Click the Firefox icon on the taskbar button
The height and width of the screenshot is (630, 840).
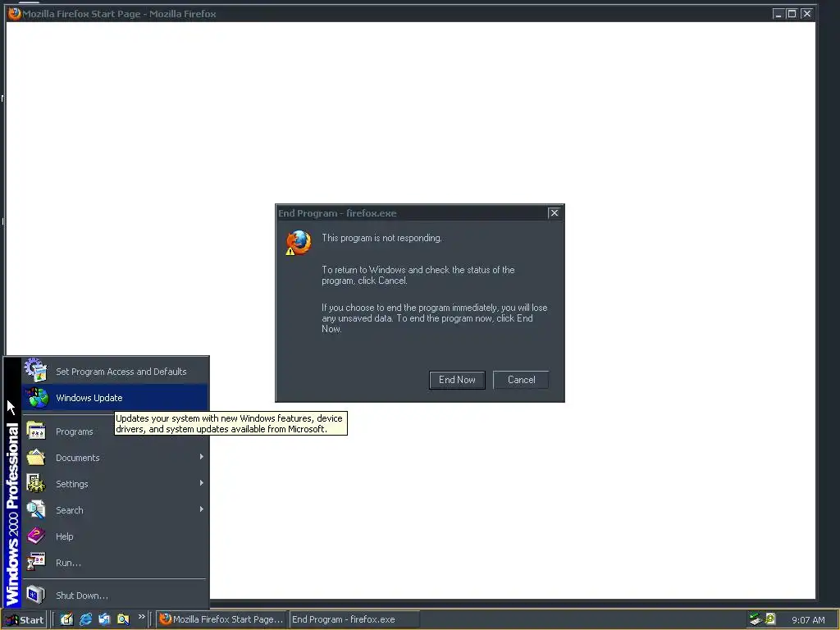pos(165,619)
